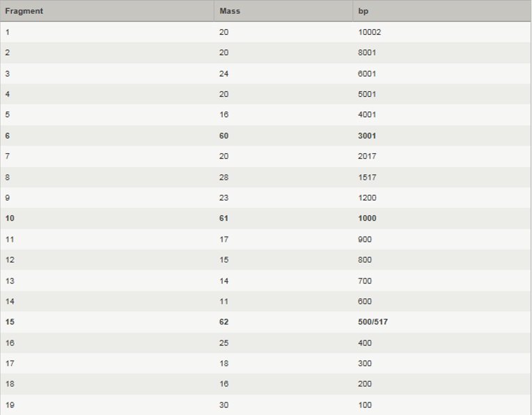Image resolution: width=532 pixels, height=415 pixels.
Task: Click the 1517 bp value
Action: tap(367, 178)
